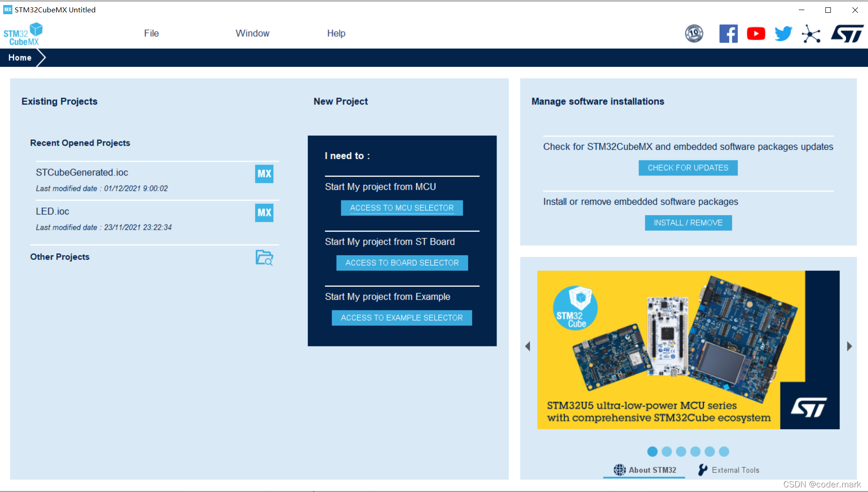Viewport: 868px width, 492px height.
Task: Click ACCESS TO BOARD SELECTOR button
Action: 402,263
